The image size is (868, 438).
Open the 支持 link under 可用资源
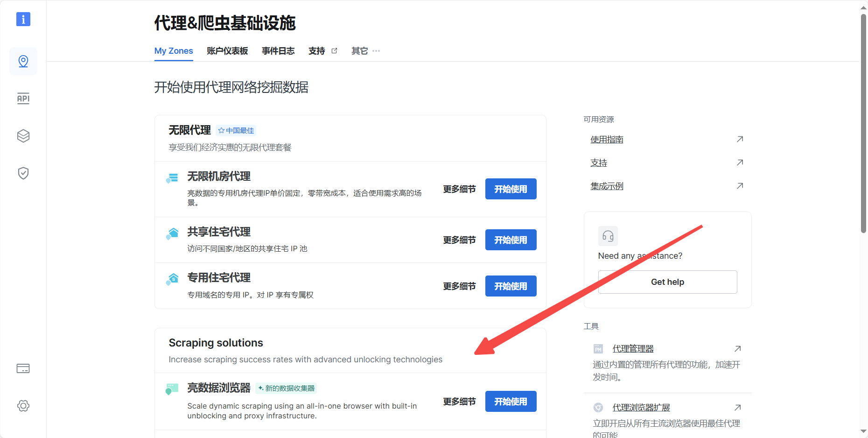coord(599,163)
